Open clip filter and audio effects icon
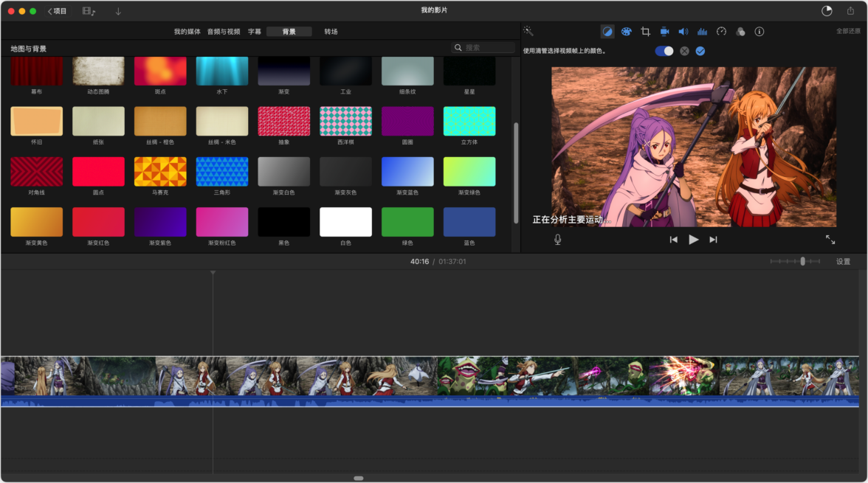 (x=740, y=32)
